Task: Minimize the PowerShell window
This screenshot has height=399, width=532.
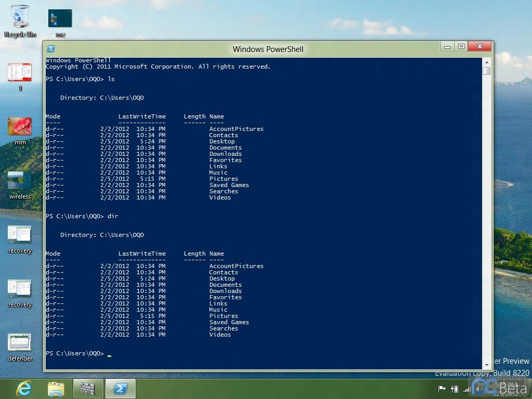Action: (x=447, y=47)
